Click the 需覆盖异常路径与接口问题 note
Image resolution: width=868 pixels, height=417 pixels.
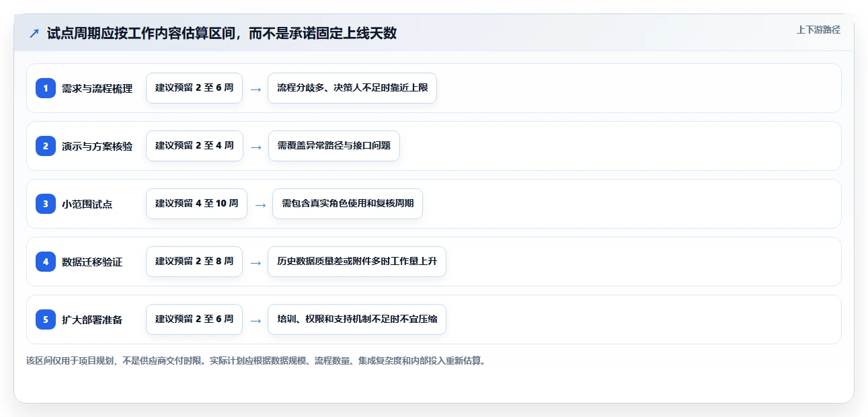tap(333, 146)
